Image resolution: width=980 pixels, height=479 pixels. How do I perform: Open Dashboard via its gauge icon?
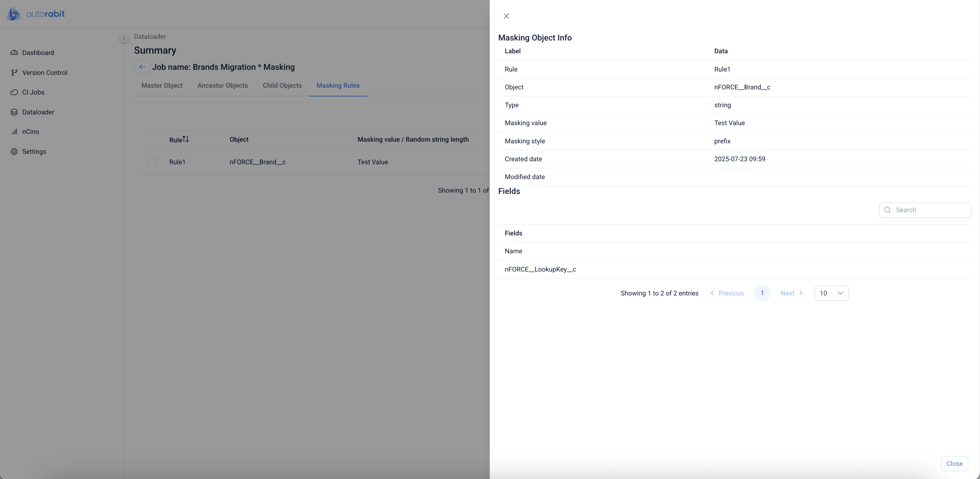click(14, 53)
